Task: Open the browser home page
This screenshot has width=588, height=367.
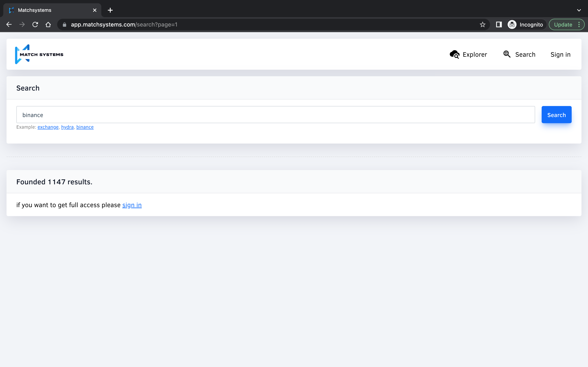Action: click(x=48, y=24)
